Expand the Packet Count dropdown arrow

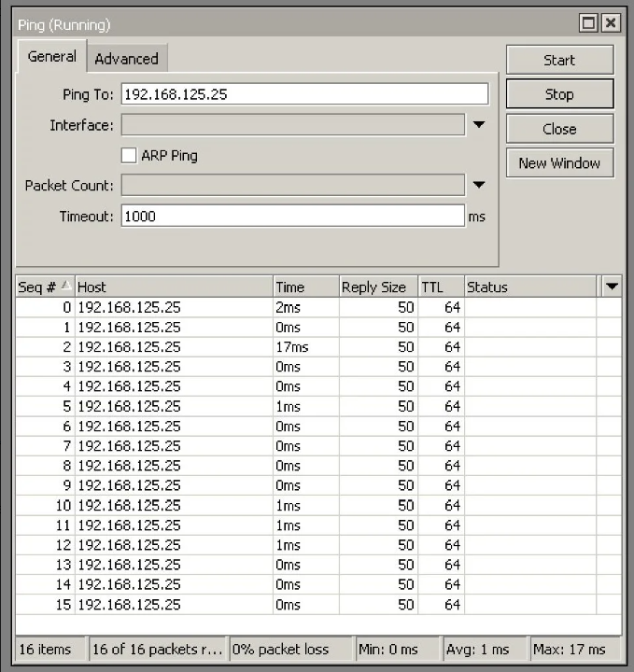(x=479, y=185)
